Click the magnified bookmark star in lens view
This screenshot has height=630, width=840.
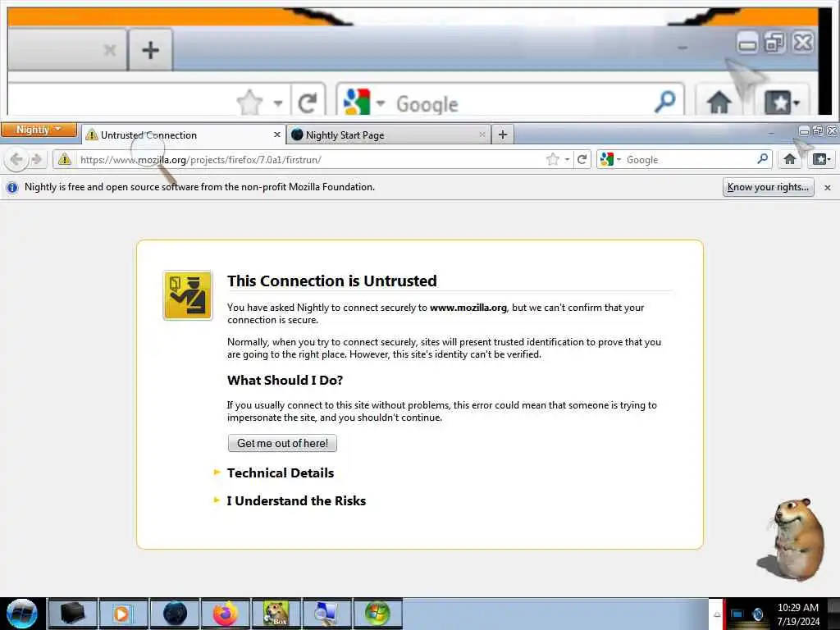pyautogui.click(x=249, y=102)
